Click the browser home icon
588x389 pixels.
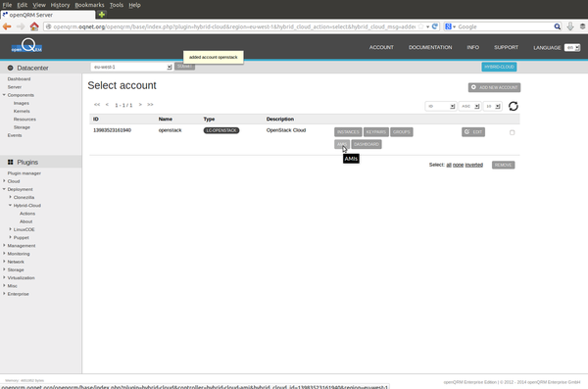click(x=34, y=26)
